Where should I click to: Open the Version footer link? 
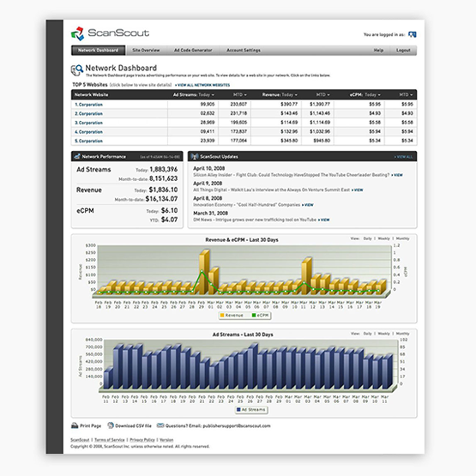point(166,440)
